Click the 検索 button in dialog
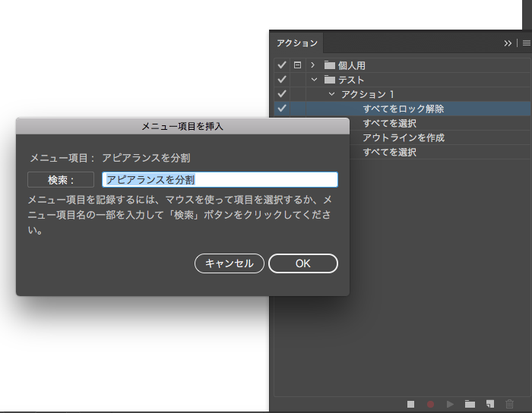The height and width of the screenshot is (413, 532). pyautogui.click(x=61, y=180)
